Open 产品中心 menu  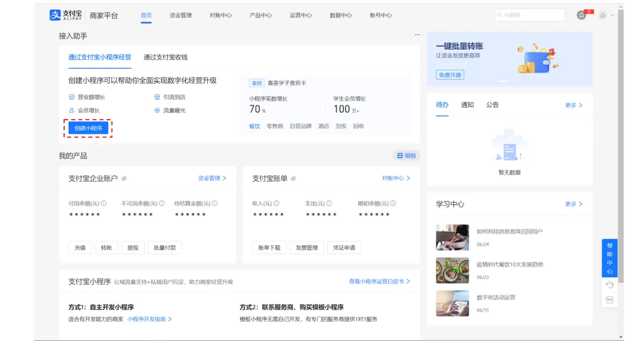tap(260, 15)
